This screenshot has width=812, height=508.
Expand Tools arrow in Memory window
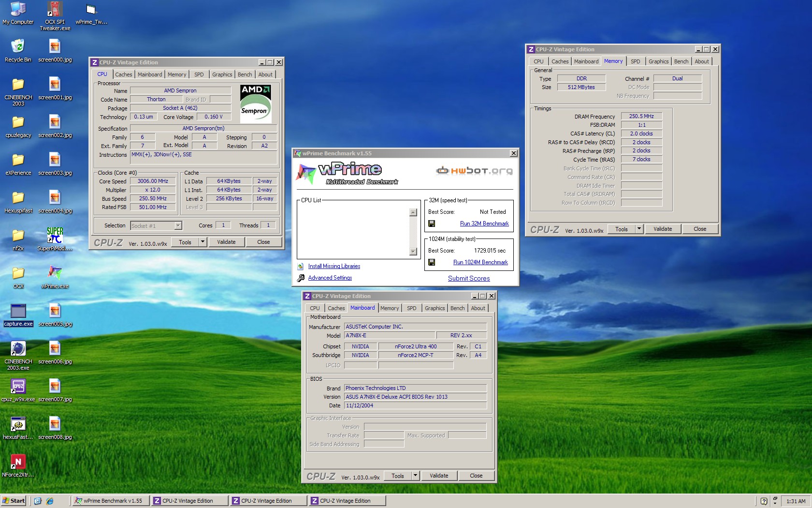639,229
